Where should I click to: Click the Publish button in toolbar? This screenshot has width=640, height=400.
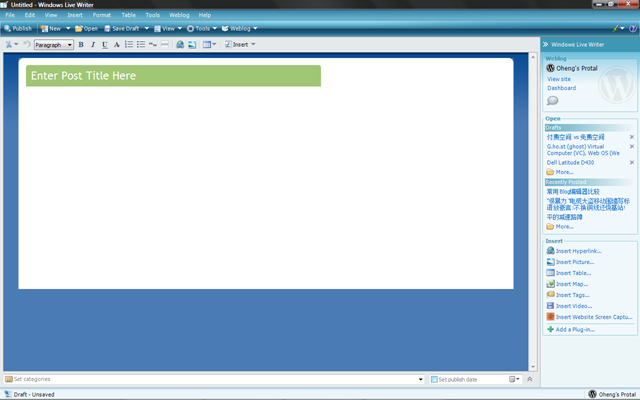point(17,29)
